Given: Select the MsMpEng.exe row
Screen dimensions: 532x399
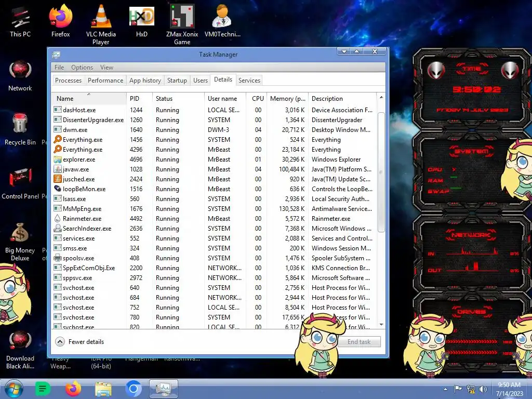Looking at the screenshot, I should pos(214,209).
